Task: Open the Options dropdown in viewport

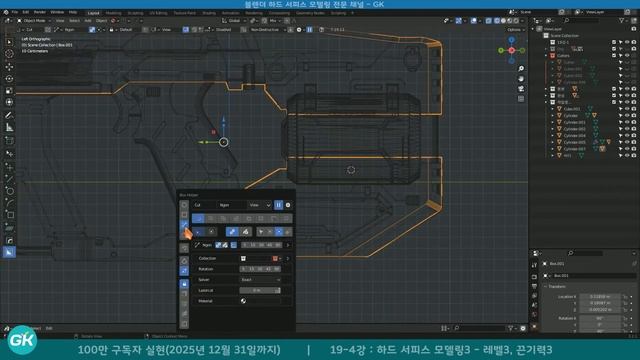Action: click(x=515, y=29)
